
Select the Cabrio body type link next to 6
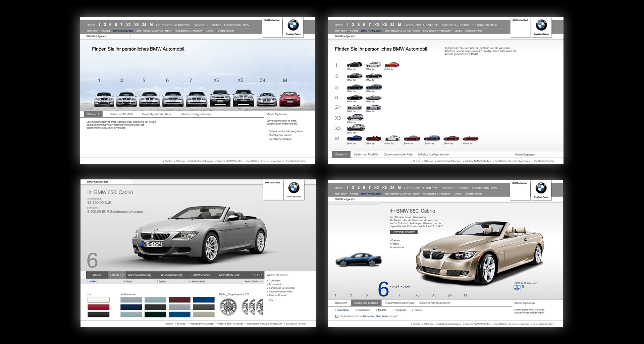pyautogui.click(x=406, y=287)
